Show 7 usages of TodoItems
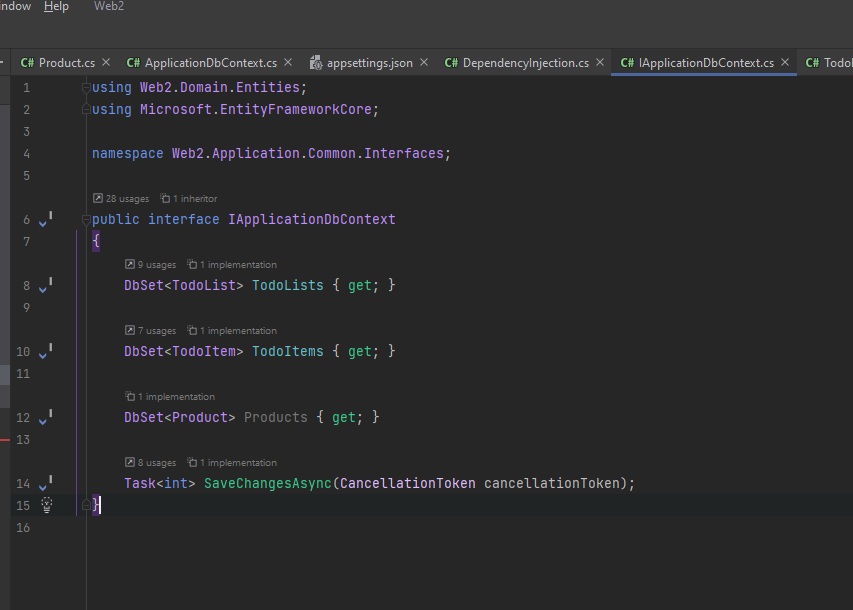853x610 pixels. pyautogui.click(x=151, y=330)
